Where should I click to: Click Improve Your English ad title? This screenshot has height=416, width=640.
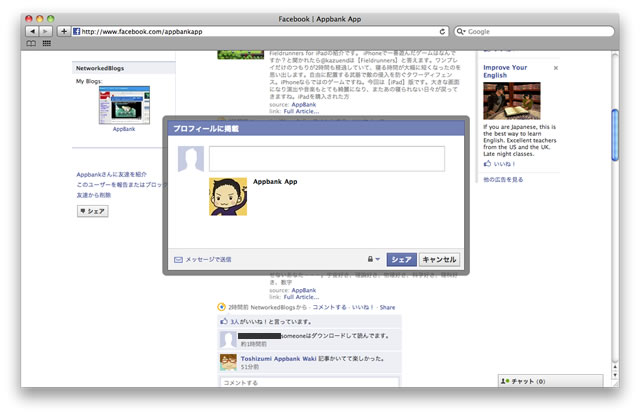505,71
